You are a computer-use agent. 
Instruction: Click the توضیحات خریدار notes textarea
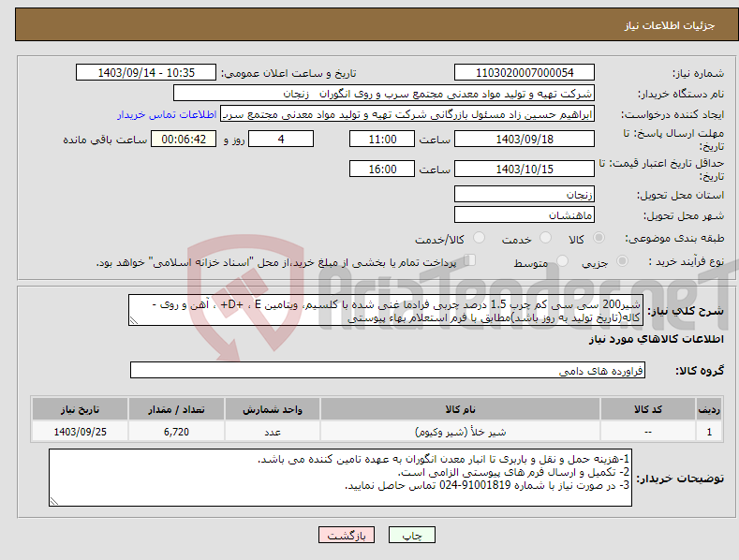click(340, 478)
